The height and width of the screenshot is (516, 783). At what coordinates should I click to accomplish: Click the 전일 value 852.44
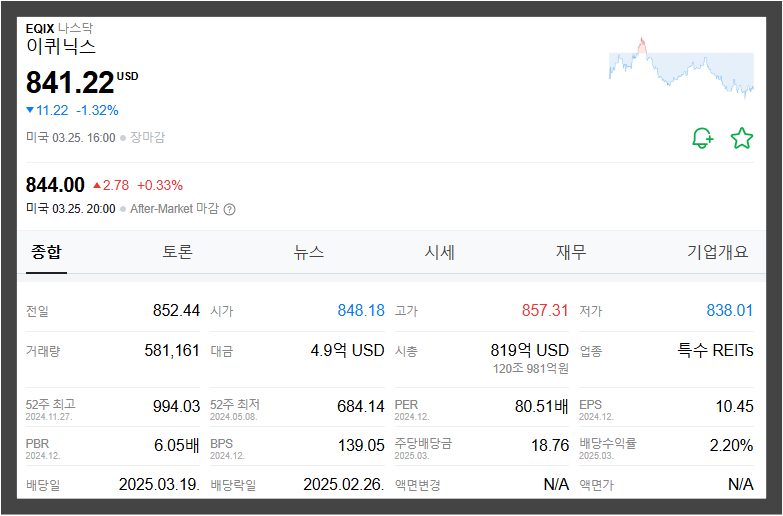(176, 310)
